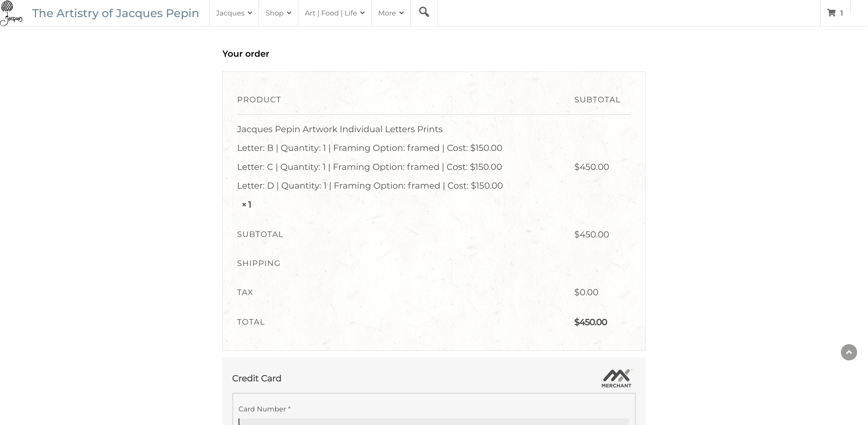Click the bold $450.00 order total
Image resolution: width=868 pixels, height=425 pixels.
[591, 322]
